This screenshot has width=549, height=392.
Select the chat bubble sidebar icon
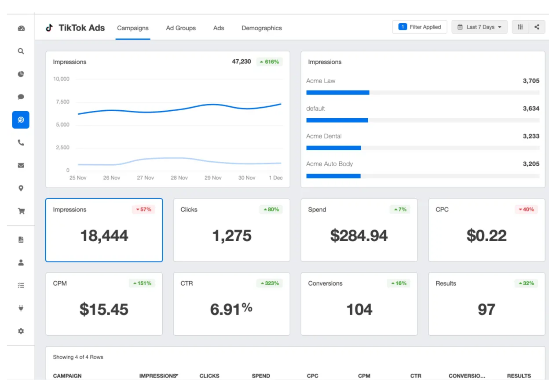tap(21, 97)
